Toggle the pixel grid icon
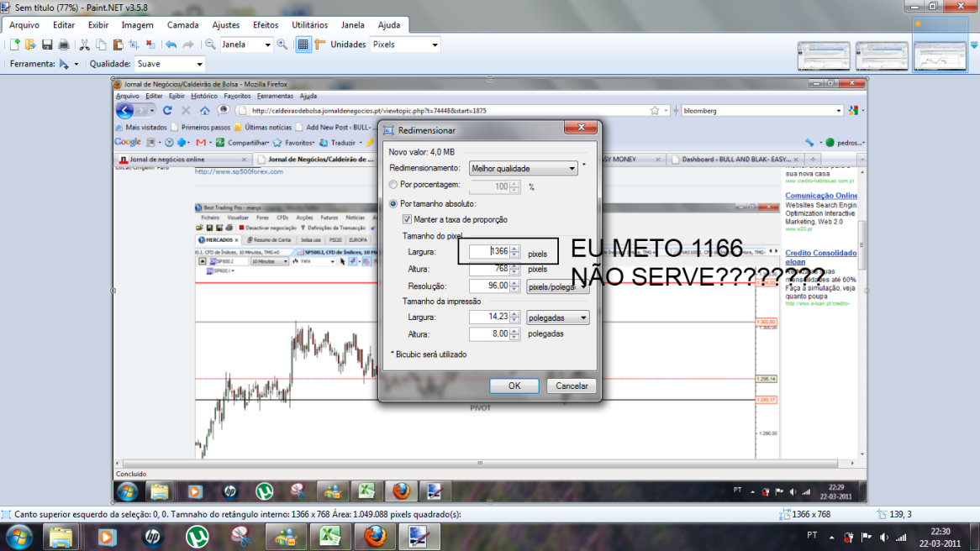 tap(303, 45)
